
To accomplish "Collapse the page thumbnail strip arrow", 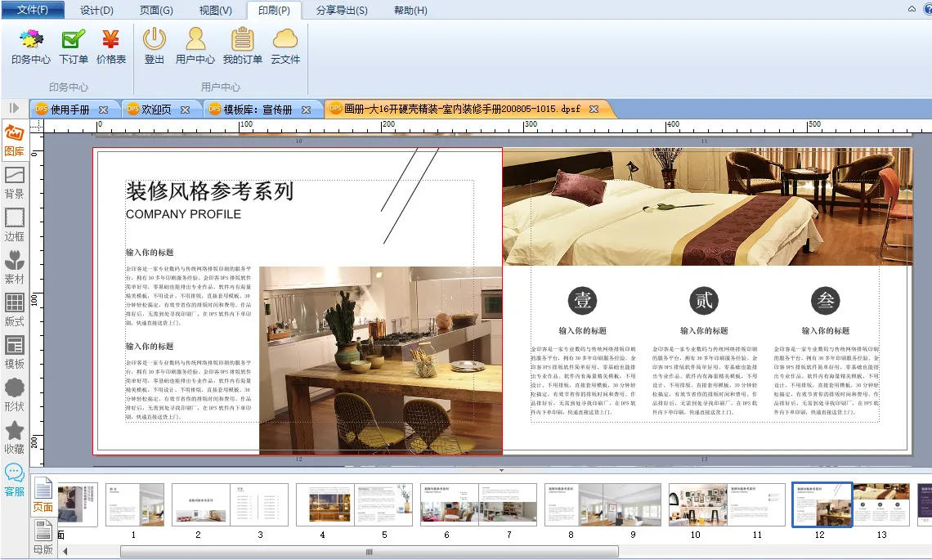I will (501, 471).
